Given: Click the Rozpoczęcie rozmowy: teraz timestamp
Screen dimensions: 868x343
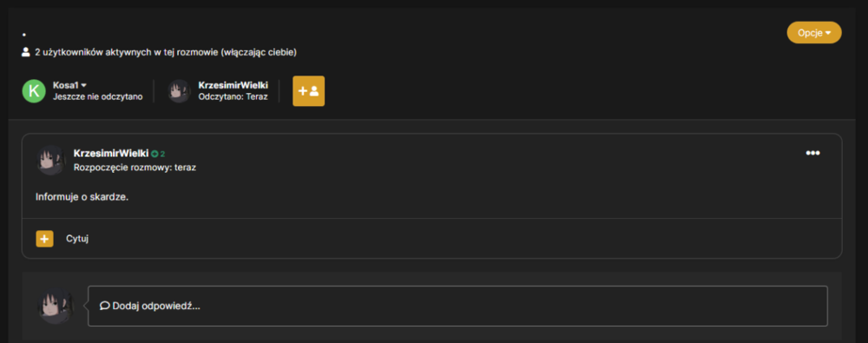Looking at the screenshot, I should click(135, 168).
